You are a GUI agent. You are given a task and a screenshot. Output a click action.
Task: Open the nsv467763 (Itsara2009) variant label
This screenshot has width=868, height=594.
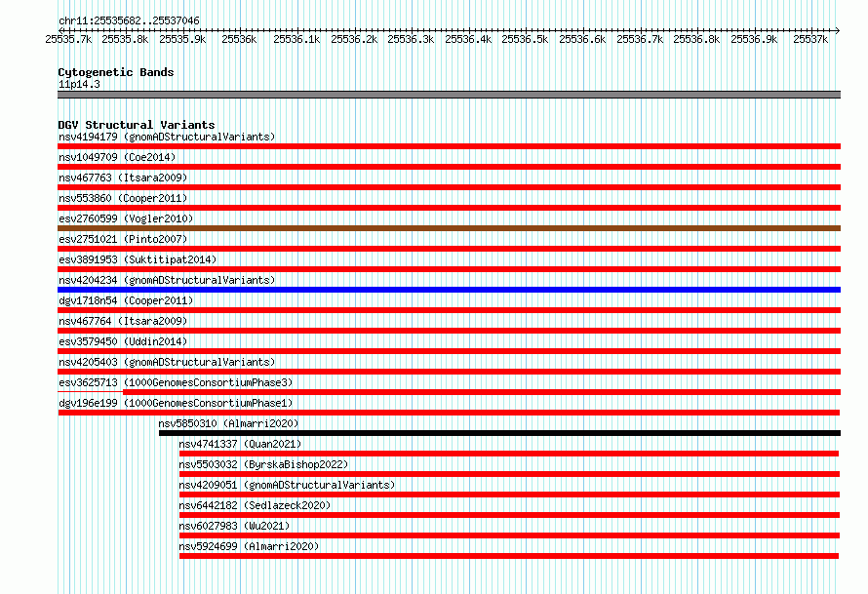pyautogui.click(x=123, y=178)
